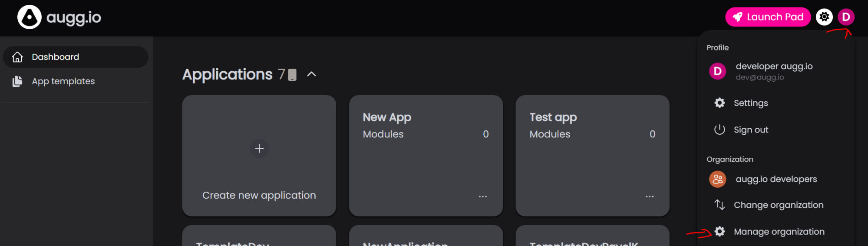Viewport: 868px width, 246px height.
Task: Open App templates in the sidebar
Action: [x=63, y=81]
